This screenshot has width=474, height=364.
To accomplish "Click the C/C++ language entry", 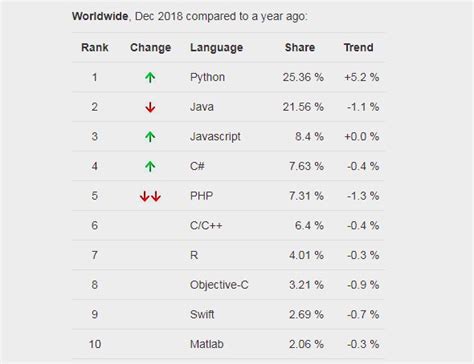I will point(206,226).
